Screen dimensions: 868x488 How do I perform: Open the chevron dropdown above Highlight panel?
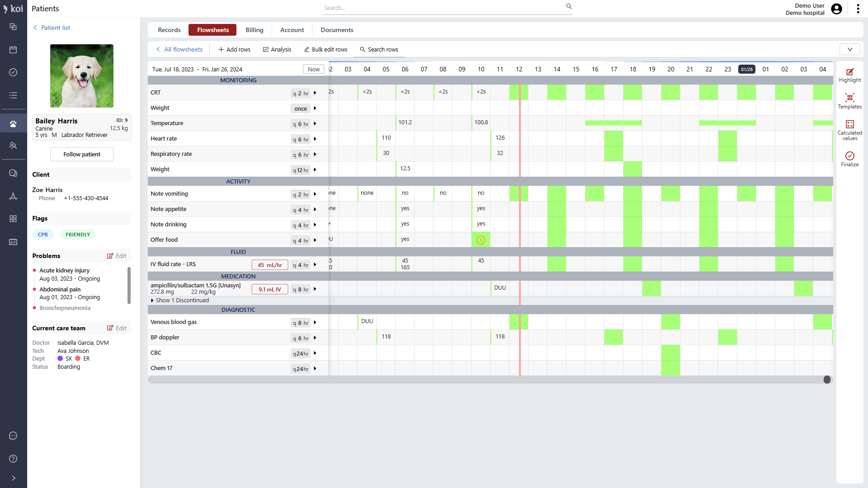tap(850, 49)
